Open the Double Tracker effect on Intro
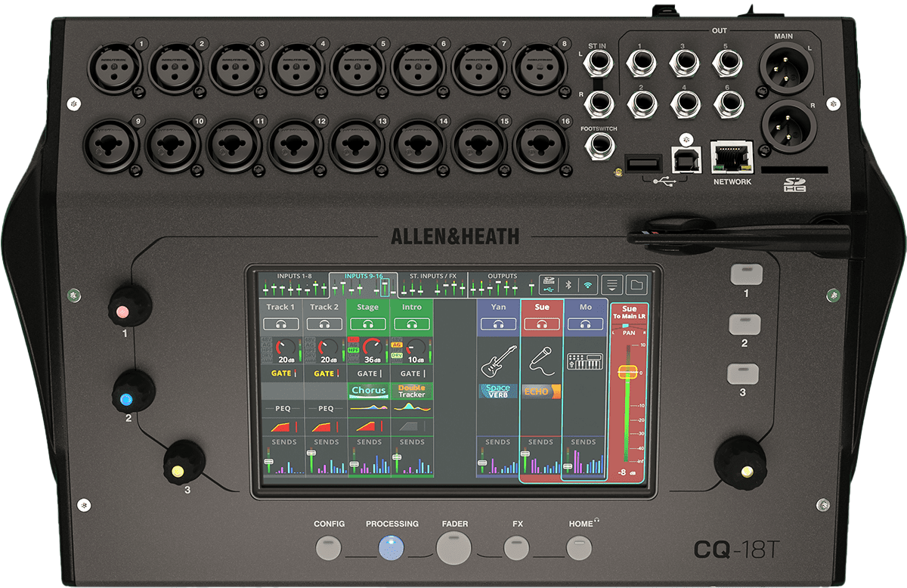The height and width of the screenshot is (588, 907). tap(412, 391)
